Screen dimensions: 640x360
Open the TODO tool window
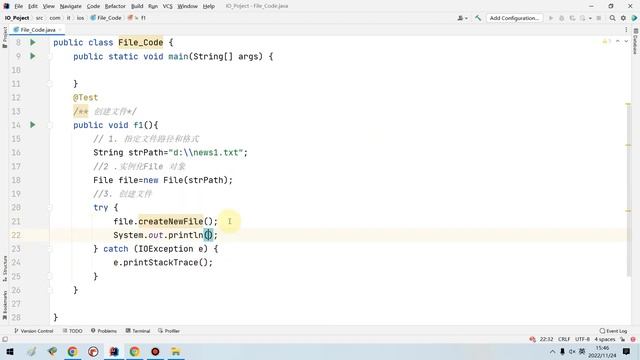(x=73, y=331)
